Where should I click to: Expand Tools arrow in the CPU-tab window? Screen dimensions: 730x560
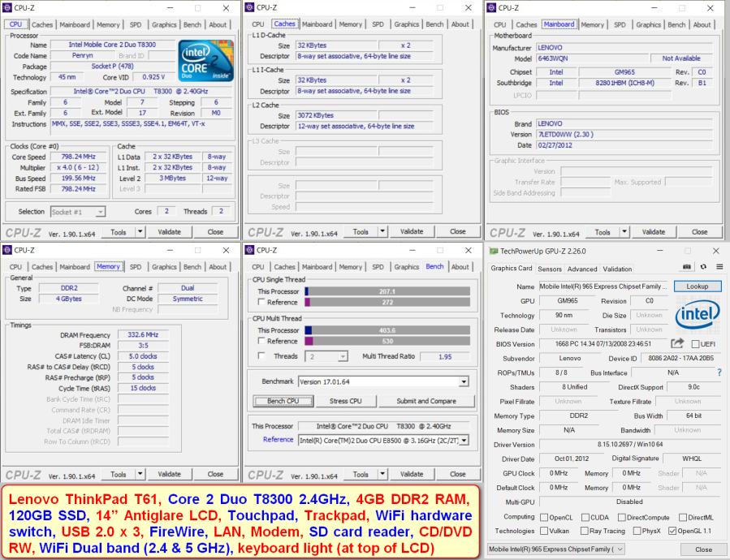(140, 232)
